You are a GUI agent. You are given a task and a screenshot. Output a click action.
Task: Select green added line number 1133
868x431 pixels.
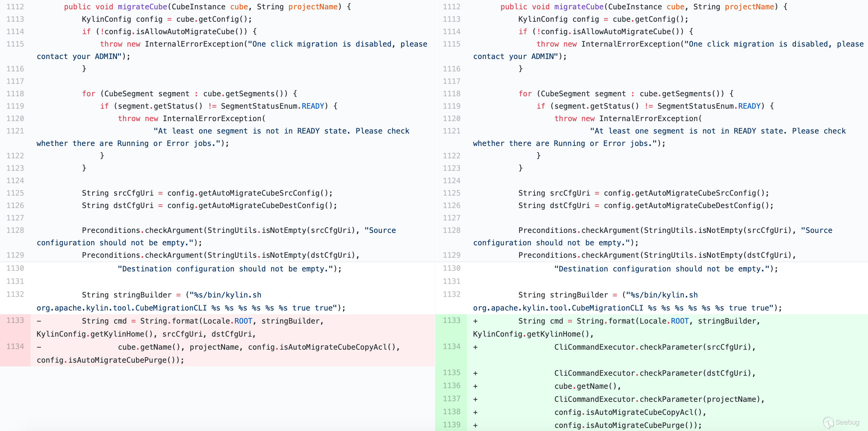coord(451,320)
